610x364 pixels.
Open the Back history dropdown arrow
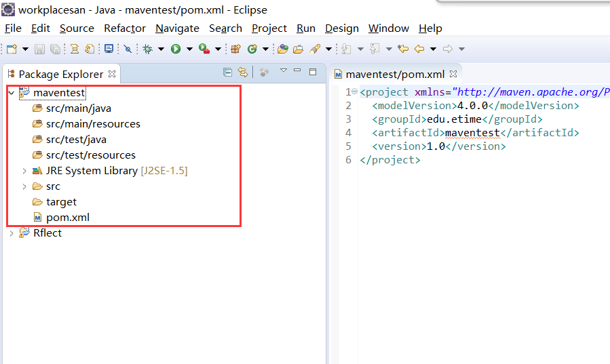coord(433,49)
